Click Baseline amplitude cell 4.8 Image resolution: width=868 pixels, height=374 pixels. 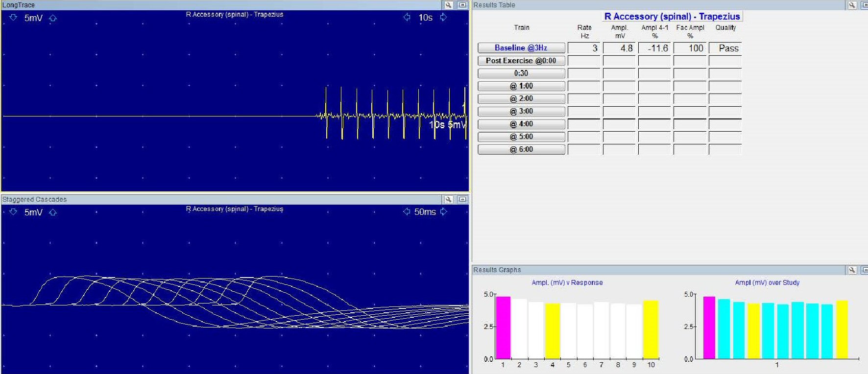(x=619, y=48)
